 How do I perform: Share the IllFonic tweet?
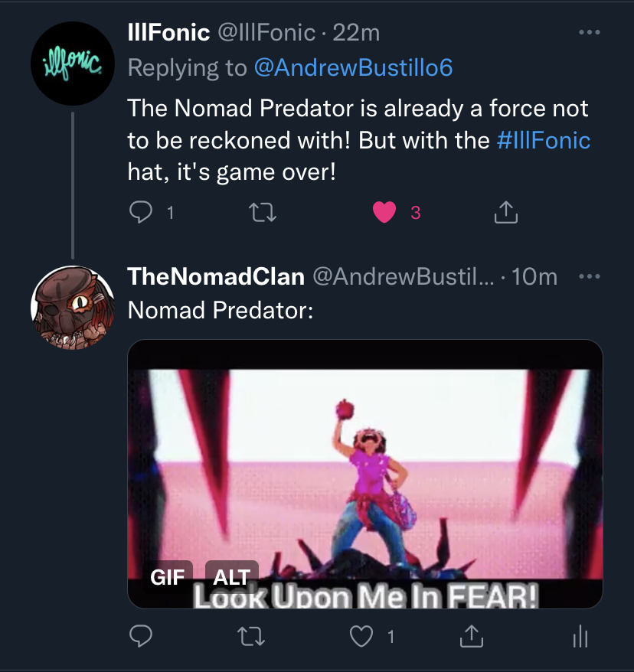(505, 213)
